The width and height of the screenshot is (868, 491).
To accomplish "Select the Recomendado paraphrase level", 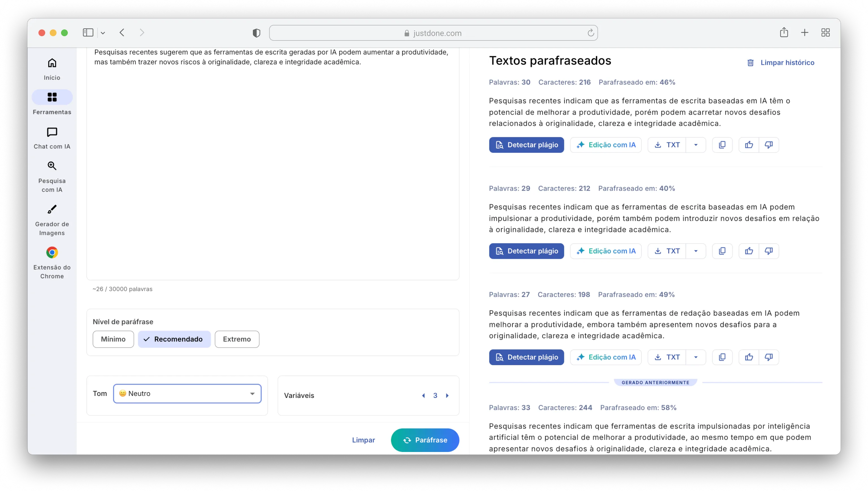I will click(174, 339).
